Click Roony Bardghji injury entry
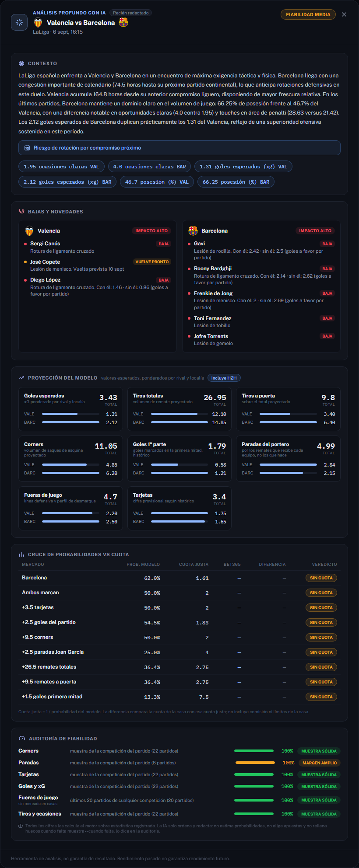The height and width of the screenshot is (868, 359). pyautogui.click(x=261, y=275)
